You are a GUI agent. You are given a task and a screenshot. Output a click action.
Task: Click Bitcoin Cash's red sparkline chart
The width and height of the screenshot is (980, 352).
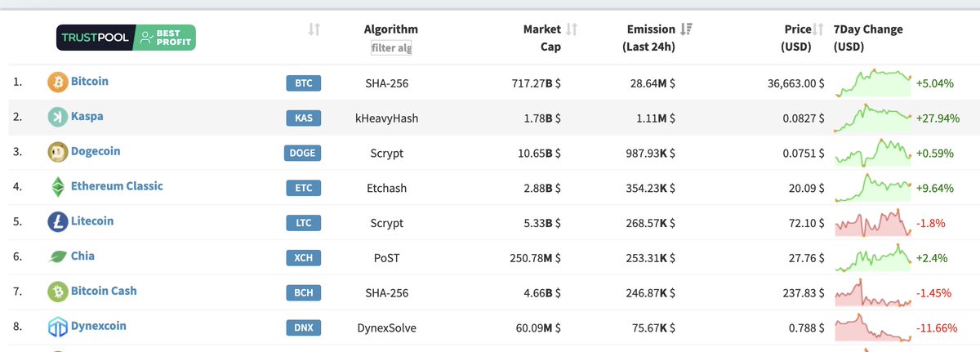[873, 292]
